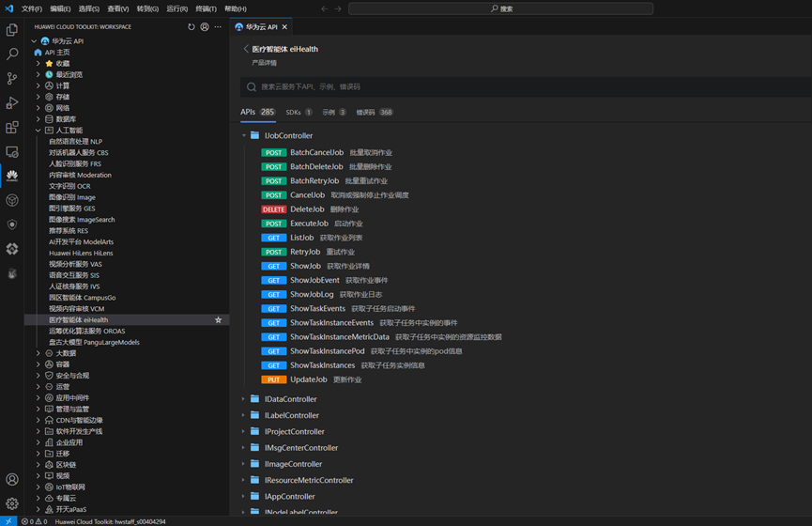Click the title bar command search box
The width and height of the screenshot is (812, 526).
pyautogui.click(x=500, y=8)
